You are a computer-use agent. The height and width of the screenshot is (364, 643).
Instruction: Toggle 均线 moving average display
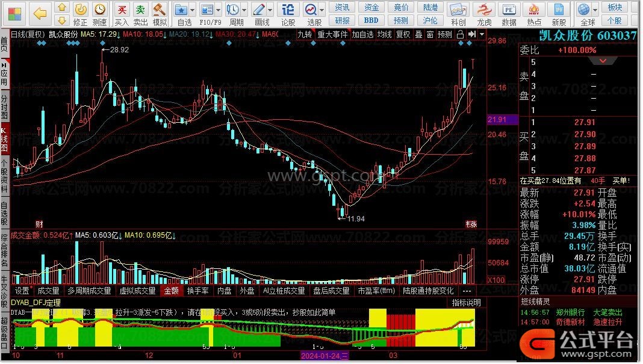click(x=384, y=34)
